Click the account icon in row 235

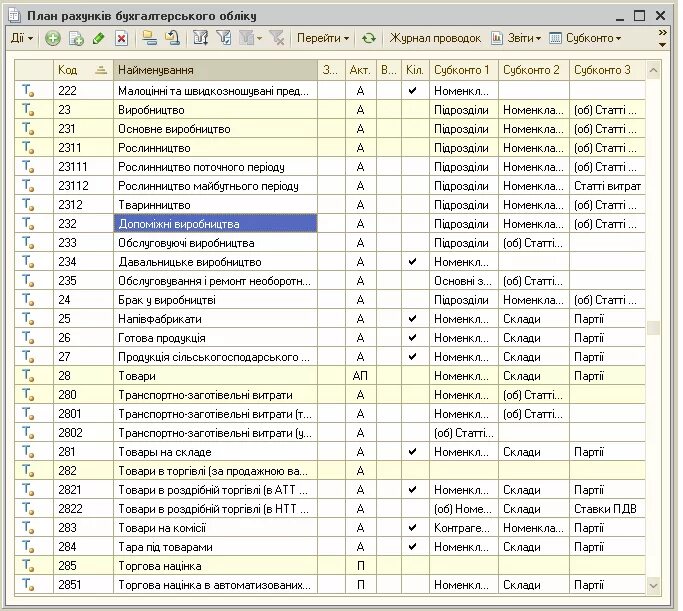pos(29,281)
